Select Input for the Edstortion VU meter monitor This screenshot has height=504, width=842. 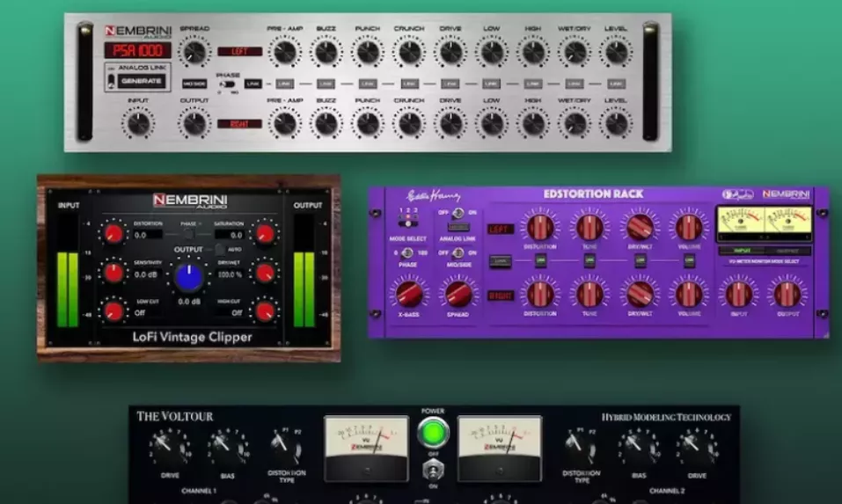pos(742,251)
